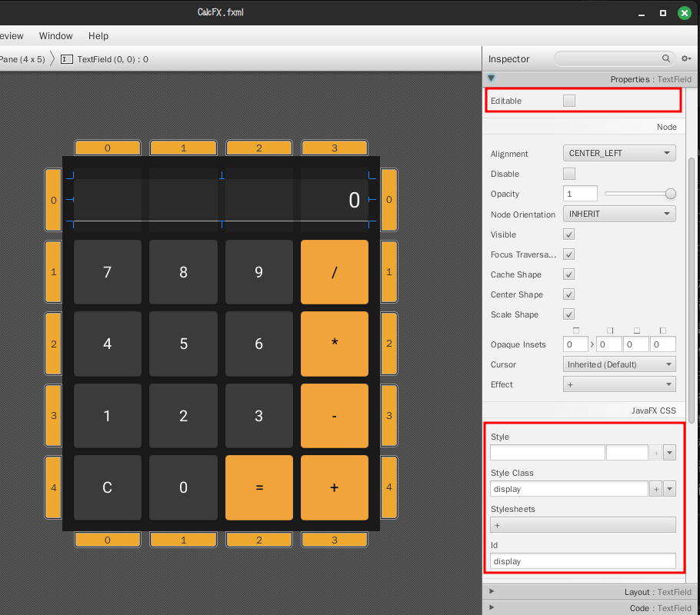Select the orange equals (=) button
Image resolution: width=700 pixels, height=615 pixels.
pos(259,488)
